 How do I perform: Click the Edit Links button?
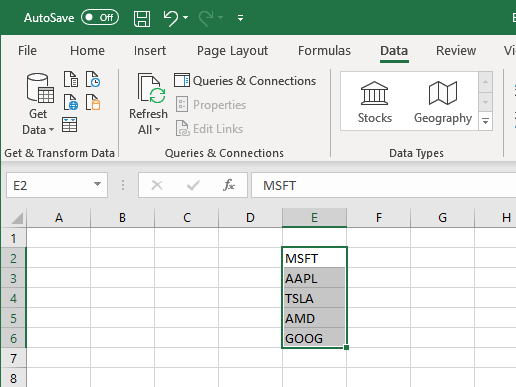click(x=209, y=129)
